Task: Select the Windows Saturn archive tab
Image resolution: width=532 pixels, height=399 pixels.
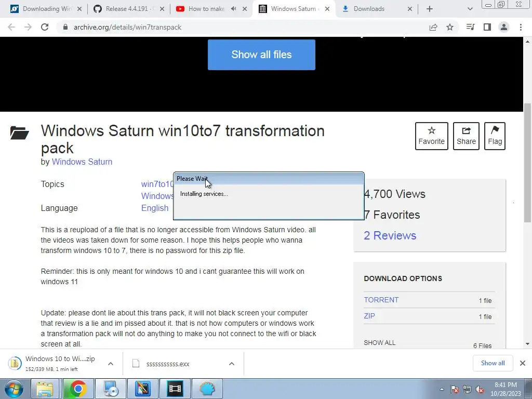Action: pyautogui.click(x=294, y=9)
